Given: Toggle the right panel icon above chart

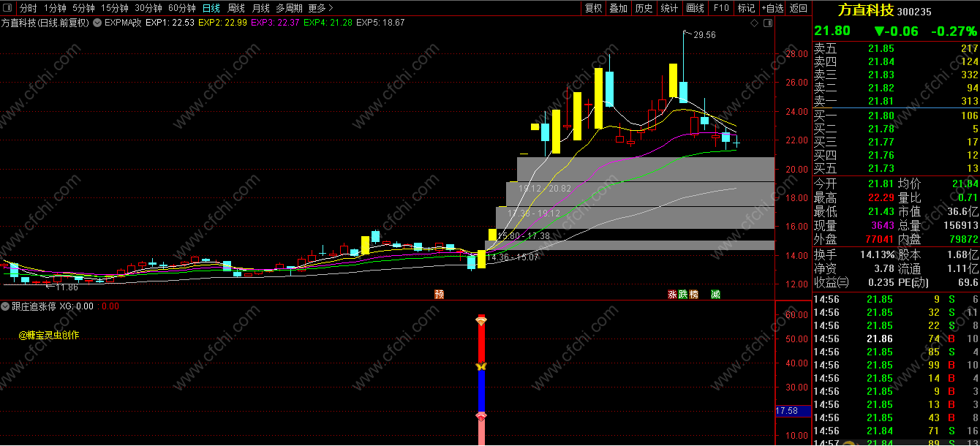Looking at the screenshot, I should [x=767, y=23].
